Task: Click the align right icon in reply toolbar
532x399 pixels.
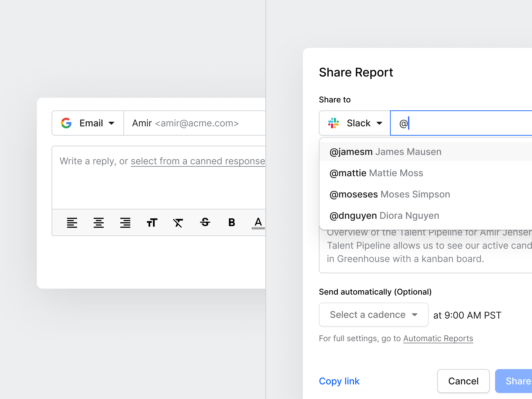Action: coord(125,222)
